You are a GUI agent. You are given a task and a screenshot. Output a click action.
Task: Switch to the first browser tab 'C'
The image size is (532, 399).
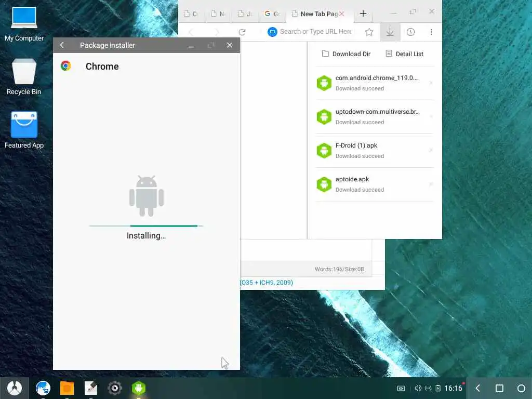191,14
